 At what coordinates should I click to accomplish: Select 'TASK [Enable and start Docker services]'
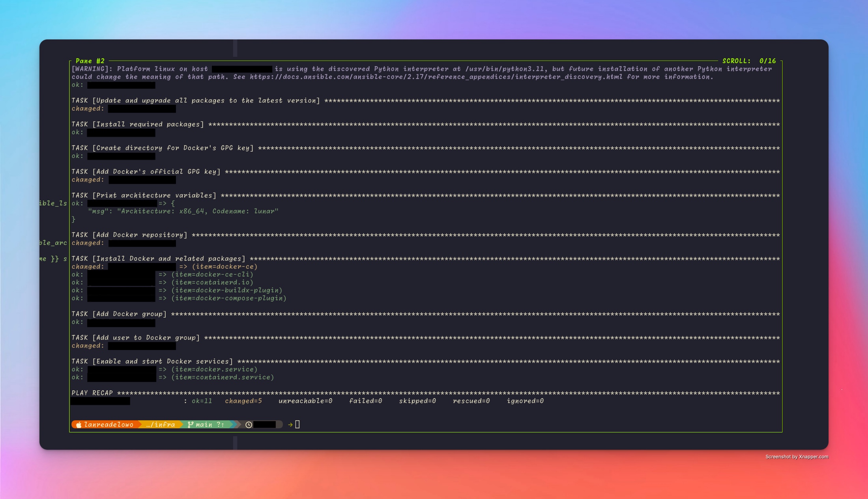426,361
